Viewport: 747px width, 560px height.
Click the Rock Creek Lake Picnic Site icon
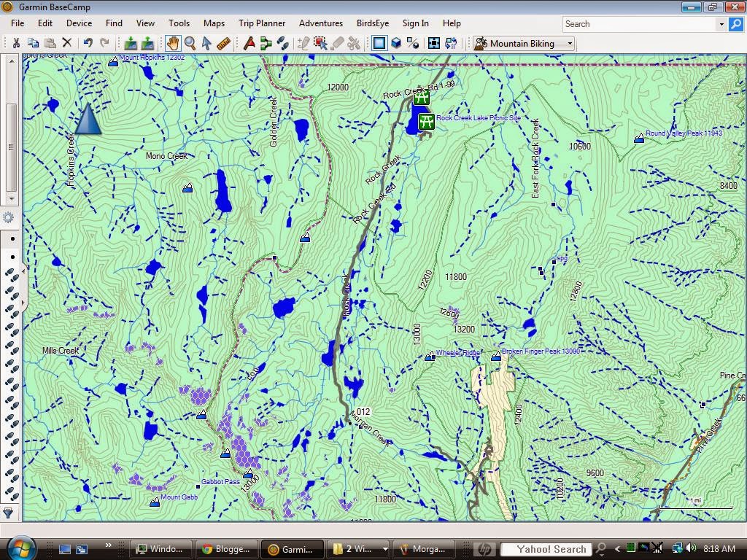(426, 121)
